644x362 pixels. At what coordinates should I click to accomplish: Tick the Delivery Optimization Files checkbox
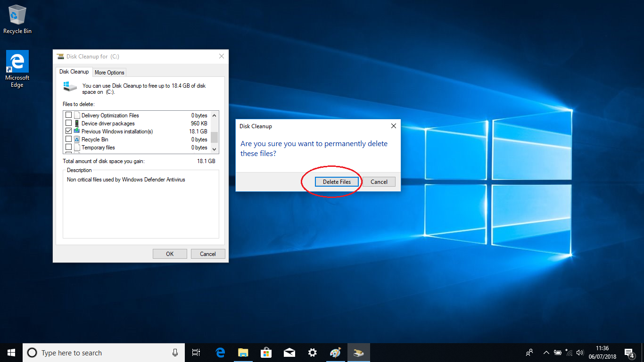pos(69,115)
